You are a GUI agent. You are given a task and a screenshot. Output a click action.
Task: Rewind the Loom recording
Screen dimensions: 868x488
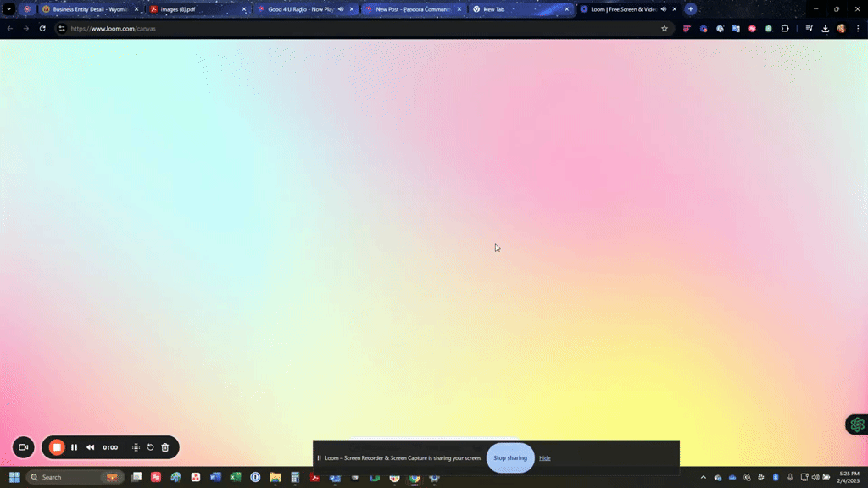(x=90, y=447)
